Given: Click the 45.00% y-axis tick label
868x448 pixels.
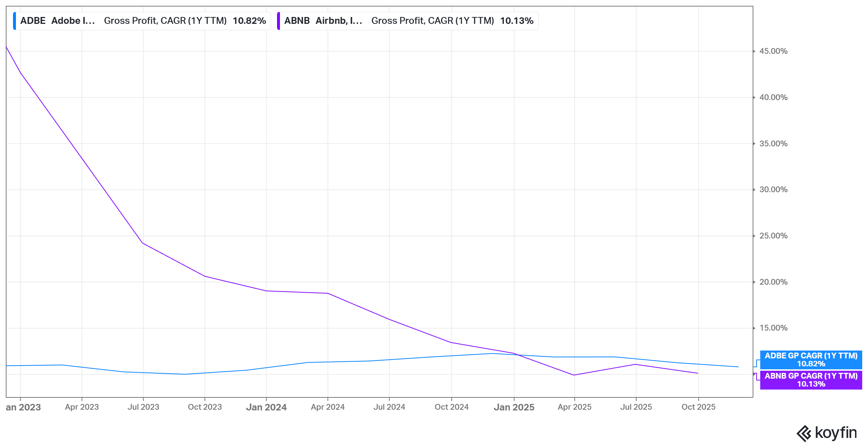Looking at the screenshot, I should click(x=773, y=51).
